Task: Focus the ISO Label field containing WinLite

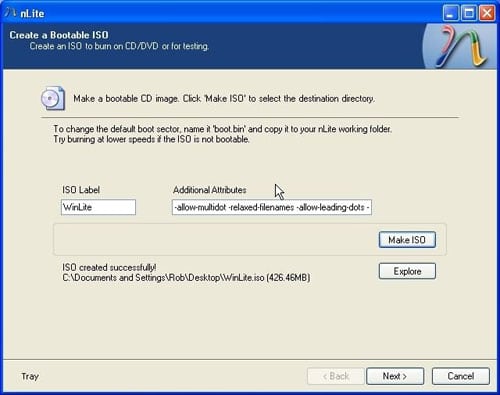Action: pyautogui.click(x=98, y=207)
